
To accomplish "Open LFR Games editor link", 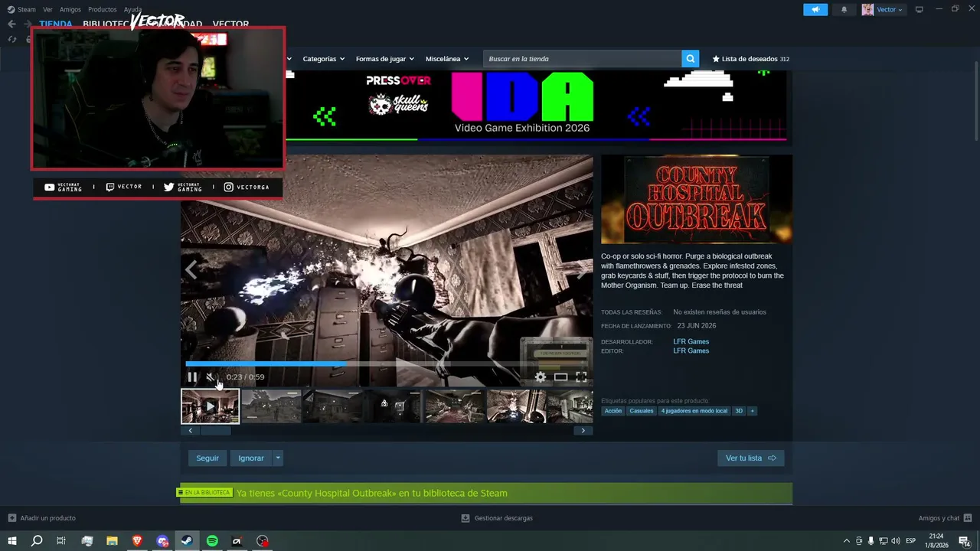I will [x=691, y=350].
